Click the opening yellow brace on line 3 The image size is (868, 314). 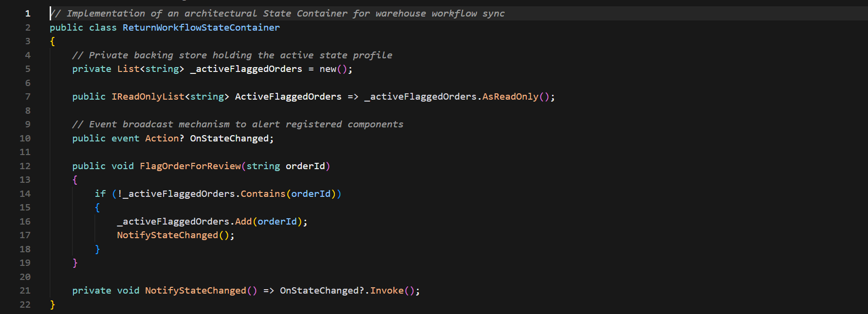click(53, 41)
